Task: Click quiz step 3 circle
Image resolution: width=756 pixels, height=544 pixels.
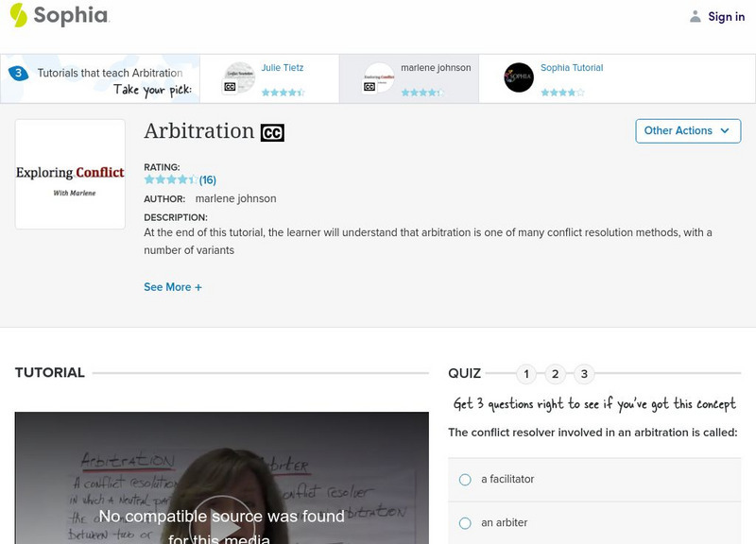Action: [x=582, y=373]
